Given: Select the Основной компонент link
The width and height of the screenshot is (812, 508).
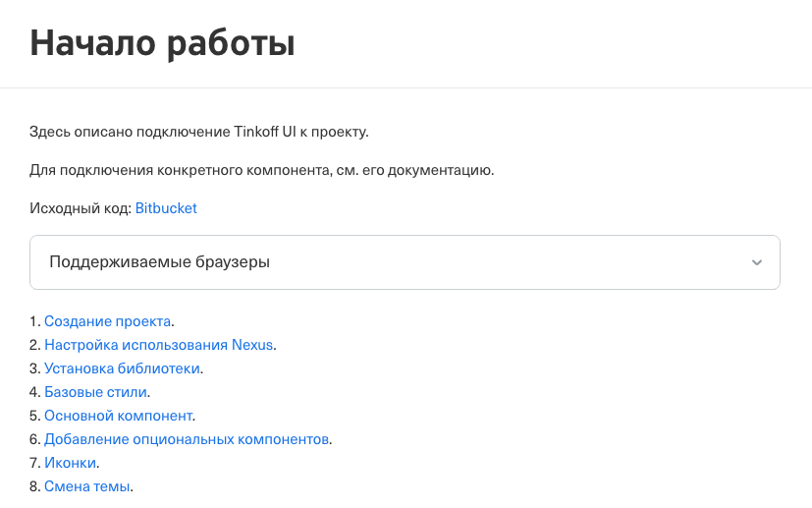Looking at the screenshot, I should coord(119,416).
